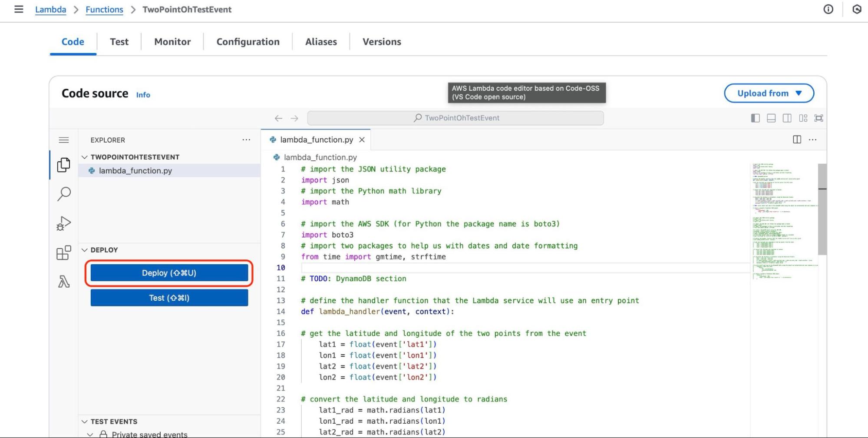Switch to the Code tab
The image size is (868, 438).
[x=73, y=42]
